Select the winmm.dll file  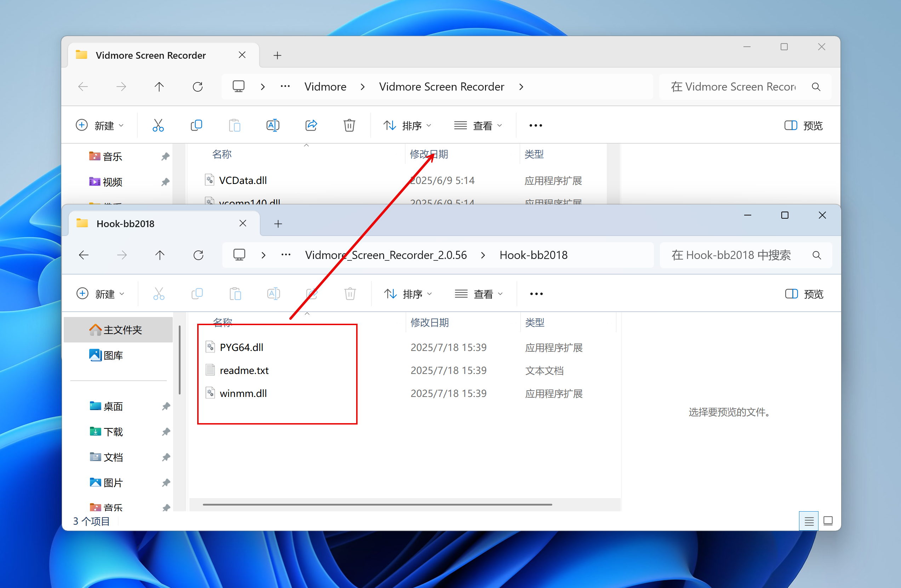coord(243,393)
